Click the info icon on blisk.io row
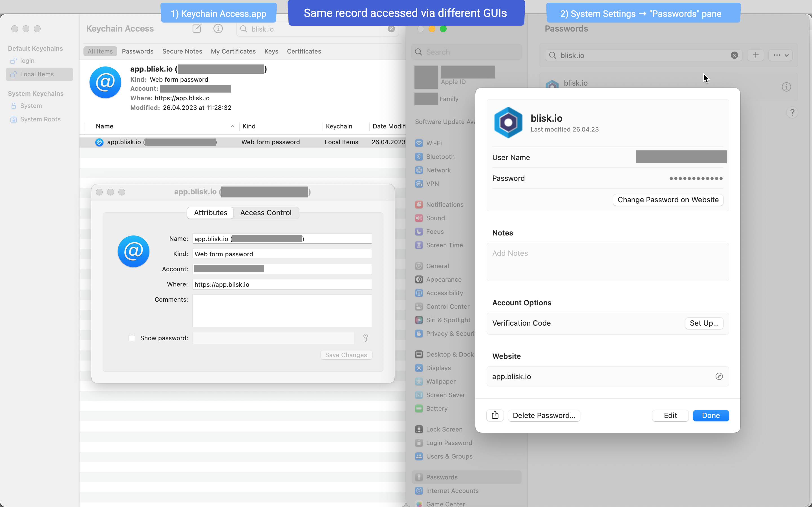 point(786,87)
